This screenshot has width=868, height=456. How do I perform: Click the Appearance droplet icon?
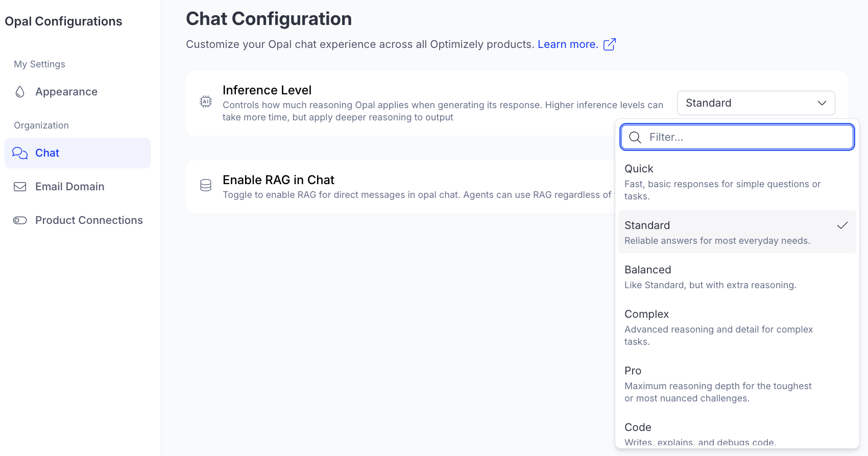tap(20, 92)
